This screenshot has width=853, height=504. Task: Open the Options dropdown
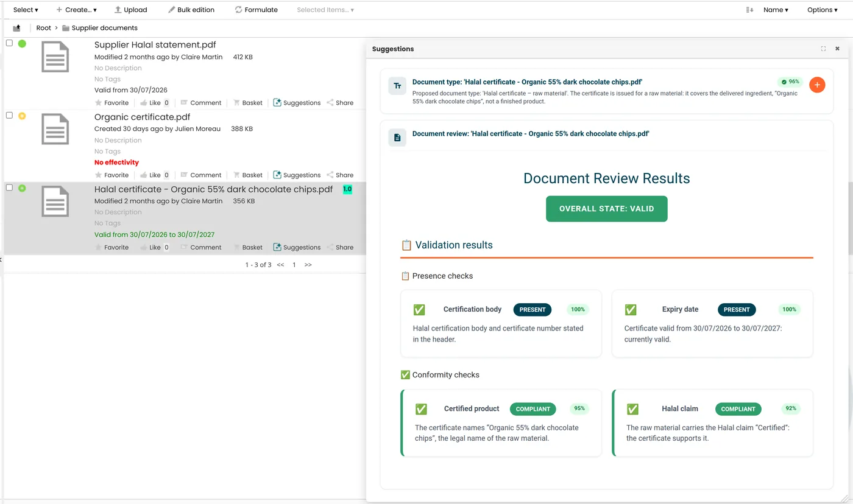[x=823, y=10]
